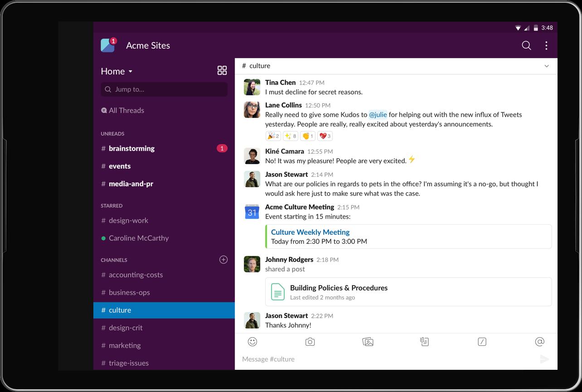
Task: Tap the battery icon in status bar
Action: (x=536, y=28)
